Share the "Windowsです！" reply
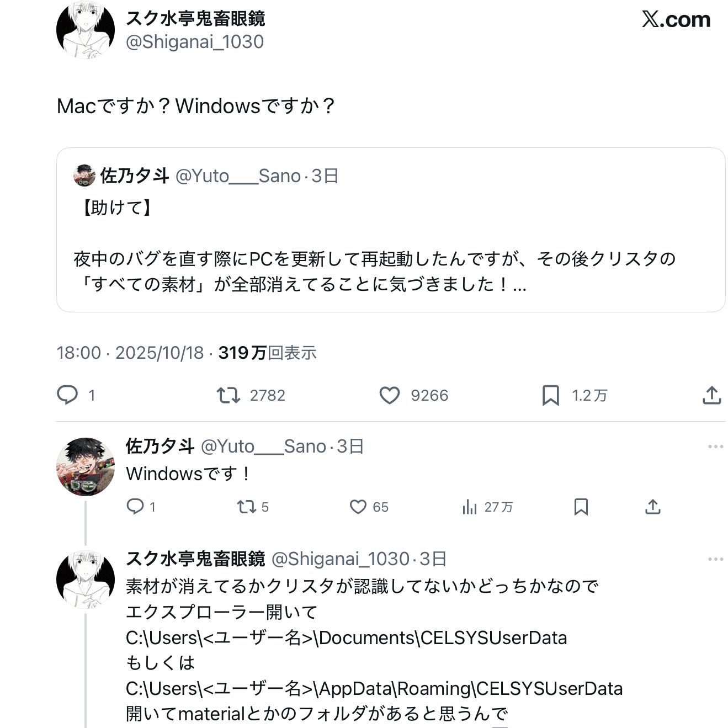728x728 pixels. pos(652,507)
